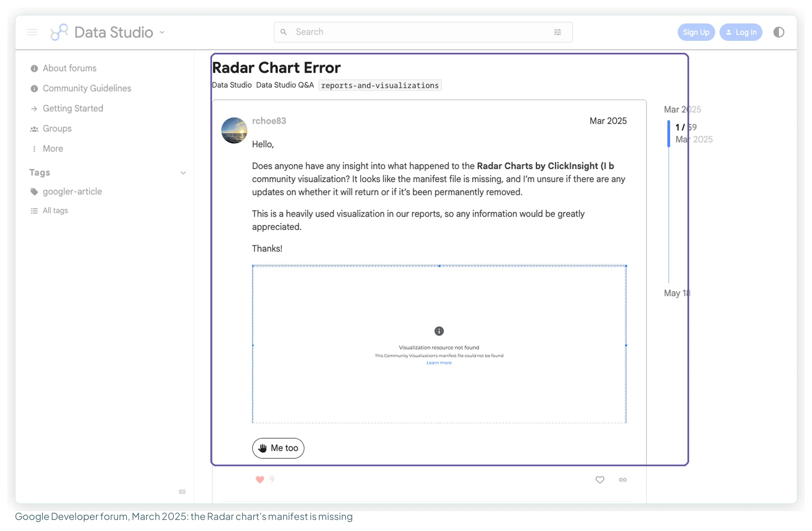Jump to timeline end May 18
Screen dimensions: 812x531
pos(677,293)
